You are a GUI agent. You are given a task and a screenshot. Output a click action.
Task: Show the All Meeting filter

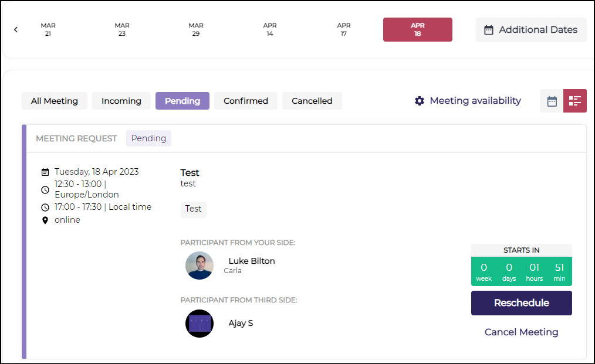click(x=55, y=101)
